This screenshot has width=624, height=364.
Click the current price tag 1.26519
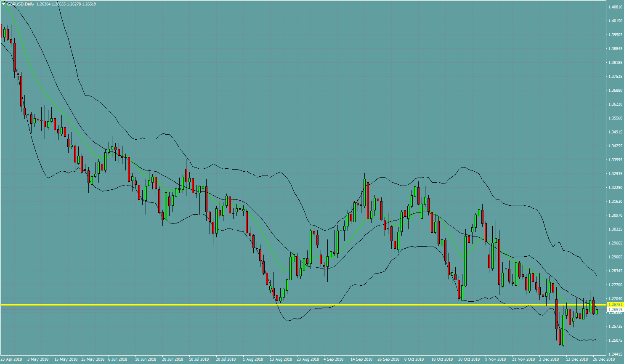[x=614, y=310]
